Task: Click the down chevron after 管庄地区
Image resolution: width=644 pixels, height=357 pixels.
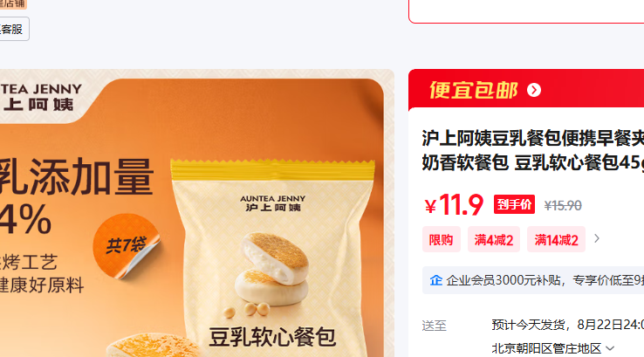Action: [x=610, y=349]
